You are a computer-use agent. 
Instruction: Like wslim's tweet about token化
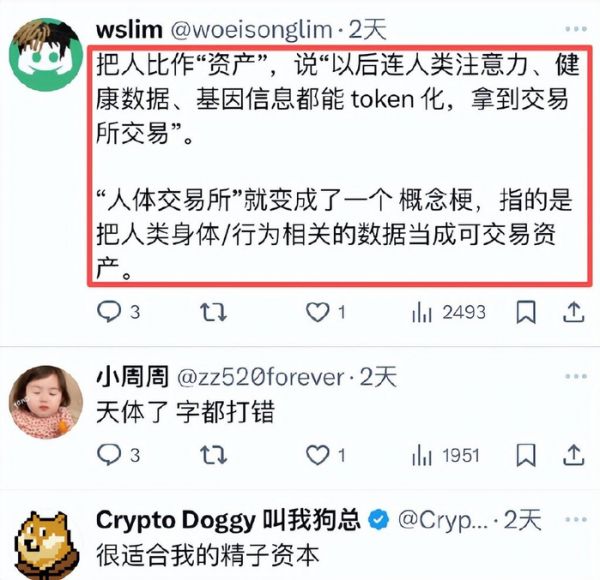coord(326,312)
